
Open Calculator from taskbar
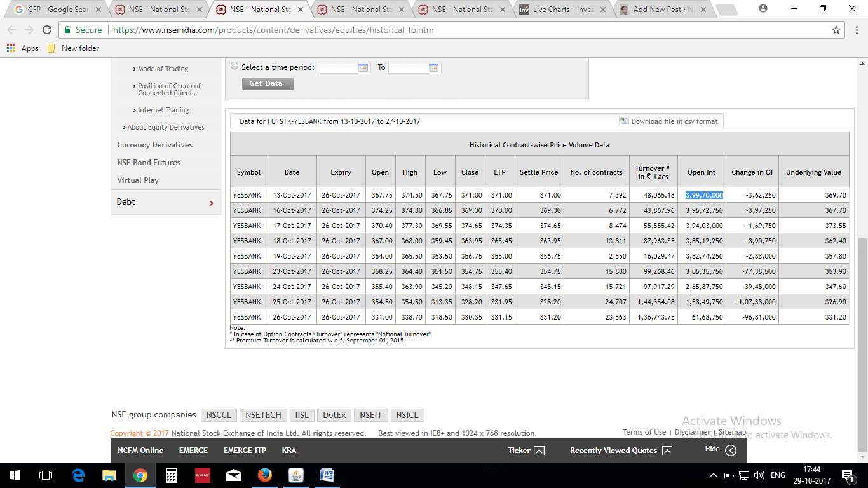click(x=172, y=475)
